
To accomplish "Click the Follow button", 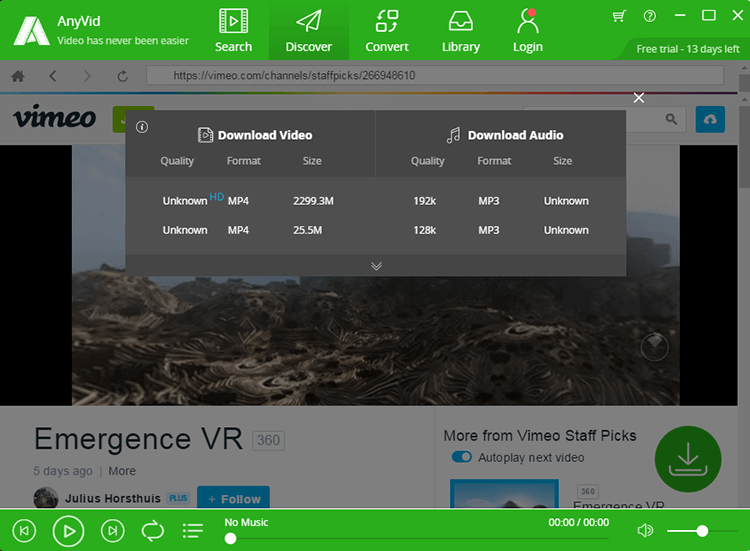I will [x=233, y=497].
